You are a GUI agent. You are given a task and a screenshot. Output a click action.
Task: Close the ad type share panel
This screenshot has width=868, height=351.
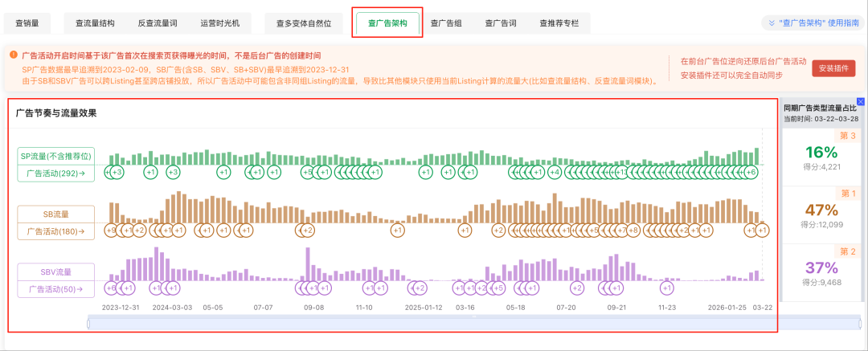coord(860,102)
